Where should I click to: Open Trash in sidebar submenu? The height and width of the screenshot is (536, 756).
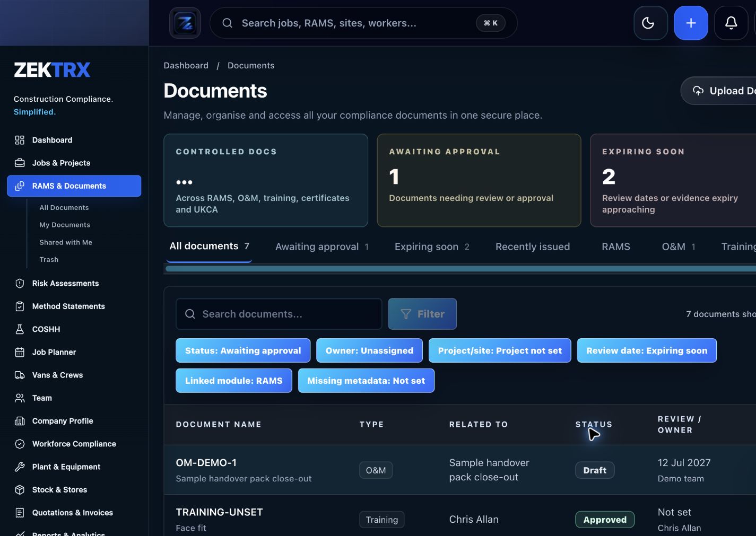[x=49, y=259]
